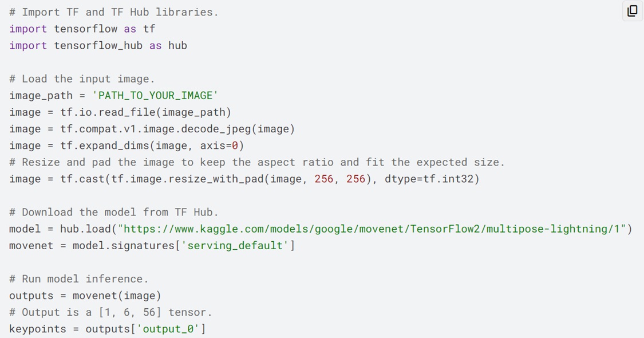Click the first 256 in resize_with_pad
Viewport: 644px width, 338px height.
click(x=323, y=179)
